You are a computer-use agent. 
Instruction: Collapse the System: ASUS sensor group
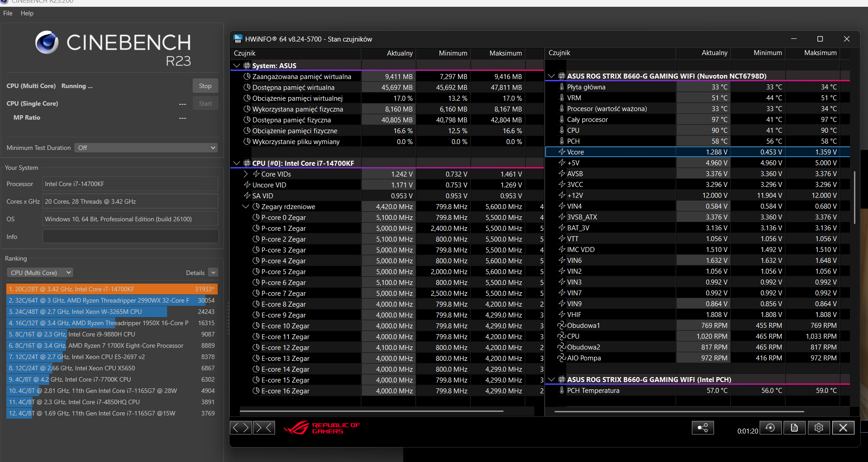click(x=236, y=65)
